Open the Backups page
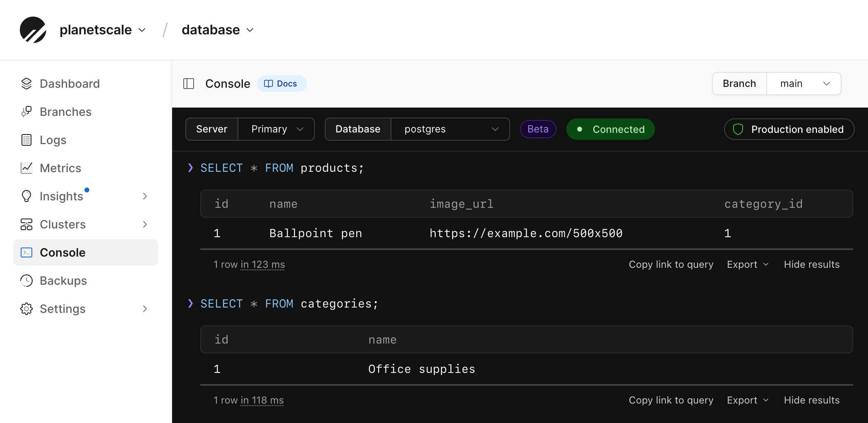The height and width of the screenshot is (423, 868). point(86,281)
